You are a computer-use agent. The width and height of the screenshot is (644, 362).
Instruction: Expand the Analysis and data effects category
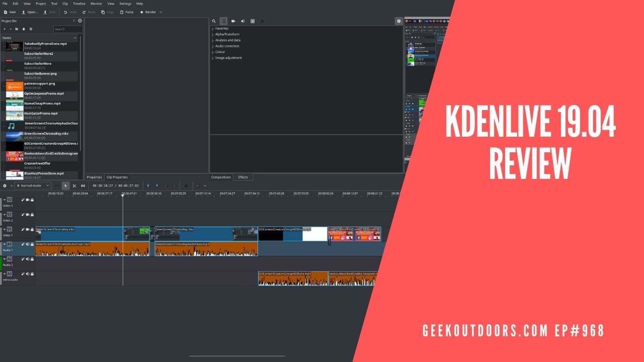[x=213, y=40]
